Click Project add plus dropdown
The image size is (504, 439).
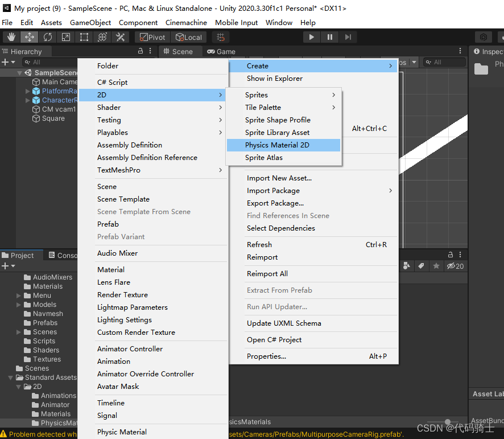pyautogui.click(x=9, y=266)
